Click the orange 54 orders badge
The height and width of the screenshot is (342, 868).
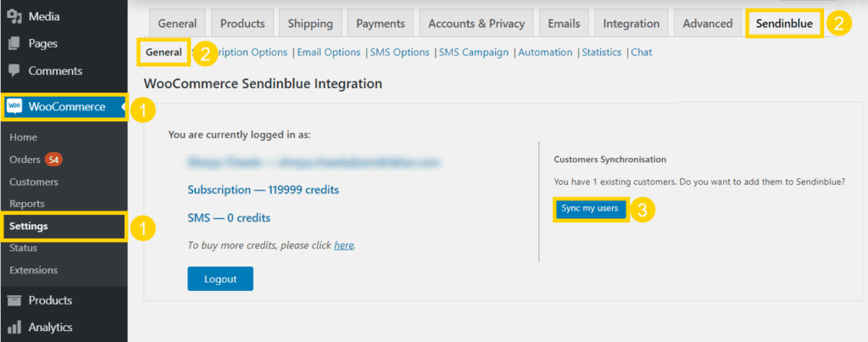[53, 160]
